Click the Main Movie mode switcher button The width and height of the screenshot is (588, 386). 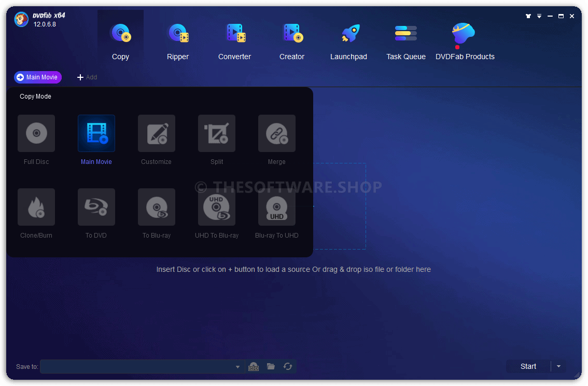(x=38, y=77)
